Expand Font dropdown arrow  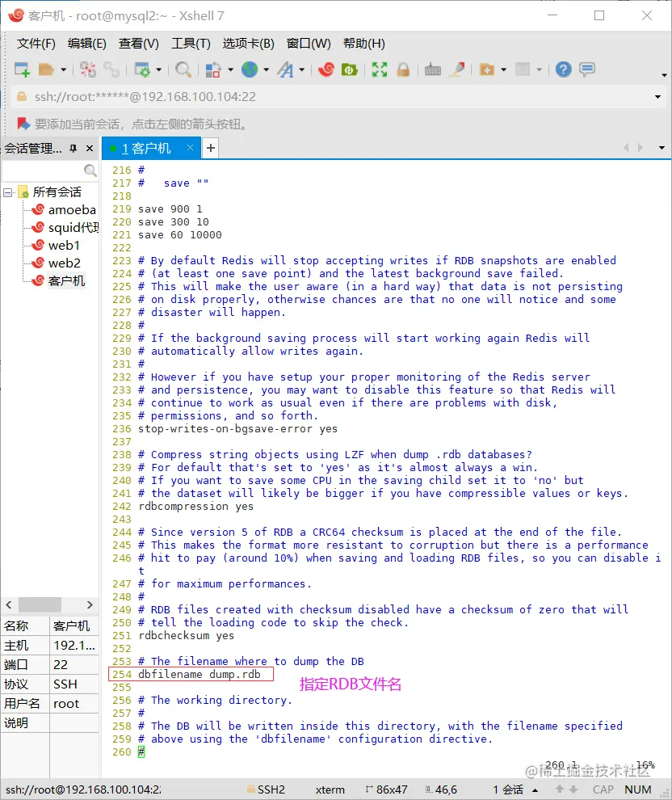[302, 69]
